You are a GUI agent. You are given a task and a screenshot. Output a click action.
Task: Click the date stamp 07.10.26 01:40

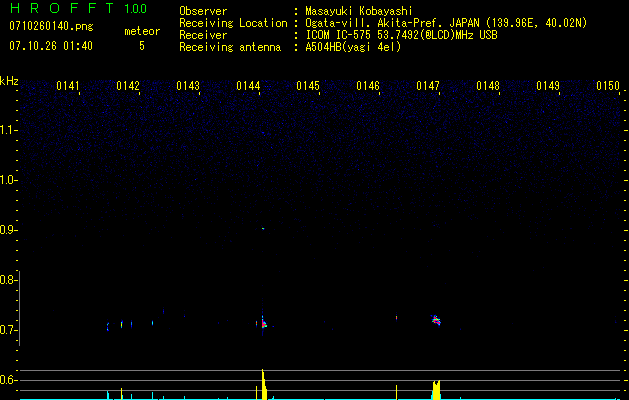click(x=51, y=46)
